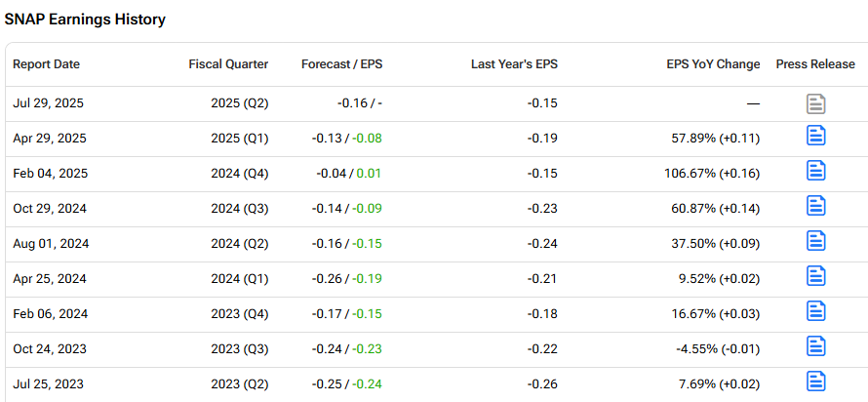Select the Apr 25, 2024 report date

[x=50, y=278]
